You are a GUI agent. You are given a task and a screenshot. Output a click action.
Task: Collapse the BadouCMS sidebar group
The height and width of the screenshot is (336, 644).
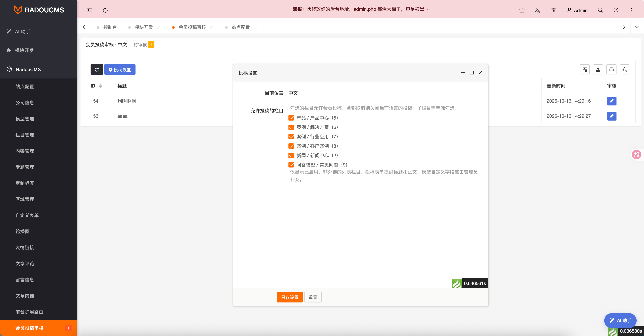click(x=39, y=69)
